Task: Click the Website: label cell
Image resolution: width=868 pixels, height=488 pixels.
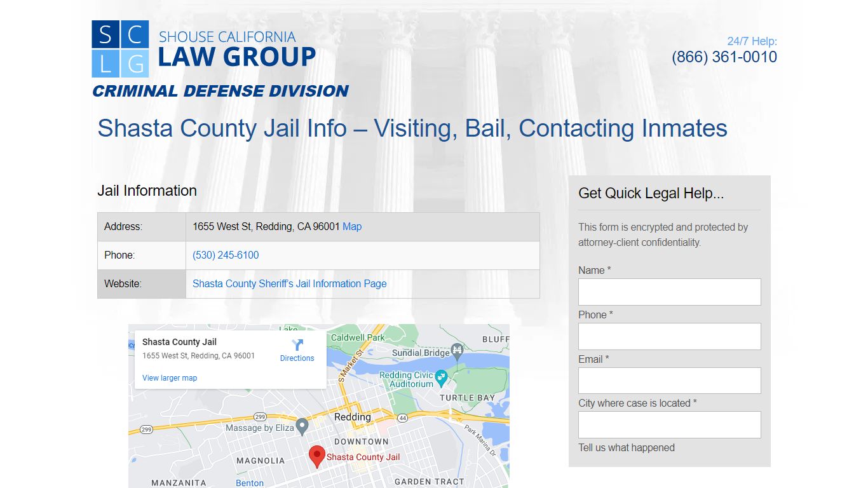Action: [142, 284]
